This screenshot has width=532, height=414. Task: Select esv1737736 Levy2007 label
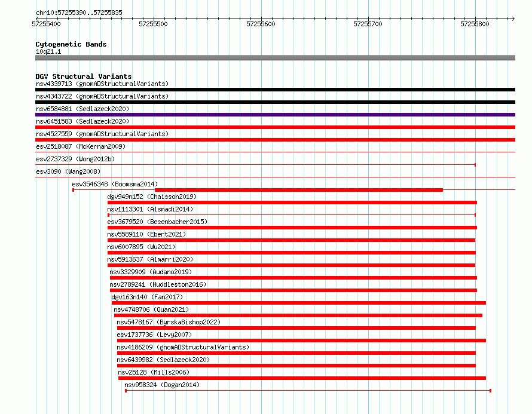154,335
